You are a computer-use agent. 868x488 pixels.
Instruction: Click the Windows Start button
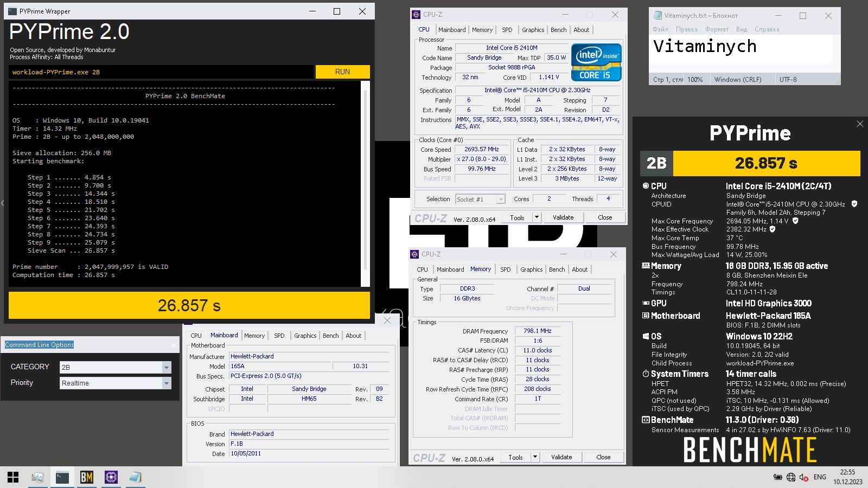(x=13, y=477)
